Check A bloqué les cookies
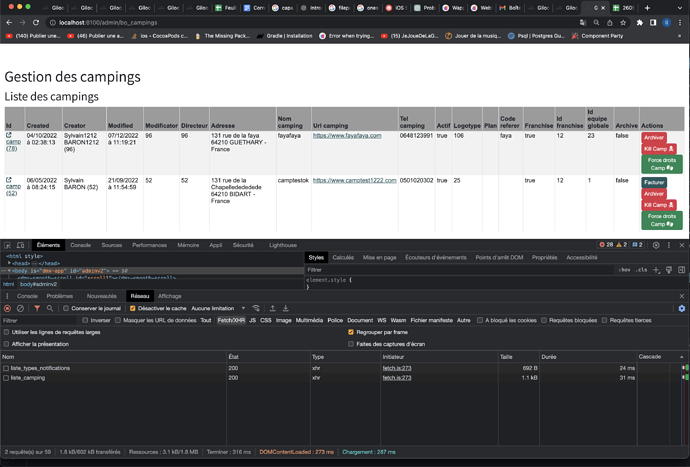The height and width of the screenshot is (467, 690). [480, 320]
